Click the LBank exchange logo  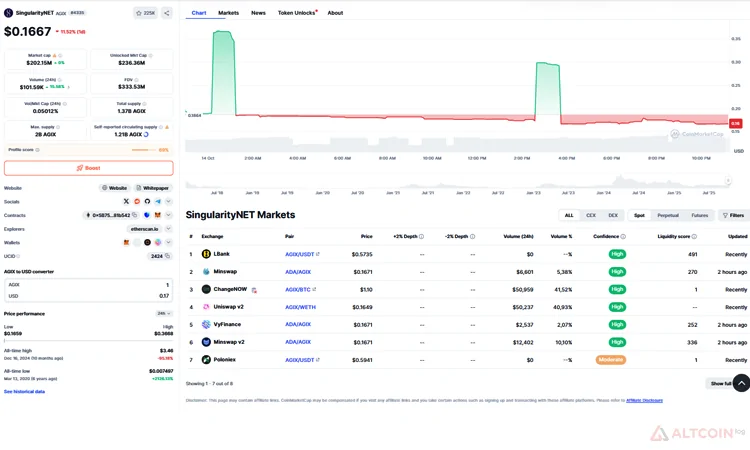pos(206,254)
